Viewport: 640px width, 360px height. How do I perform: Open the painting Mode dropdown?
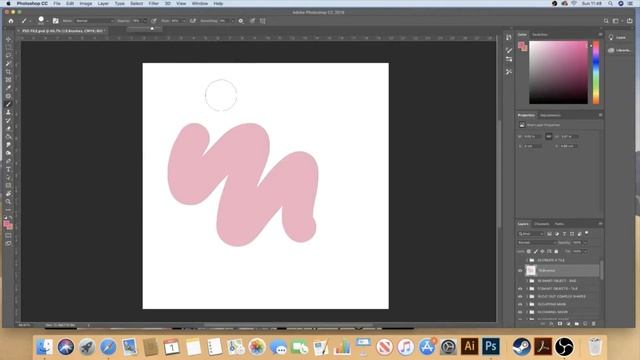tap(95, 21)
